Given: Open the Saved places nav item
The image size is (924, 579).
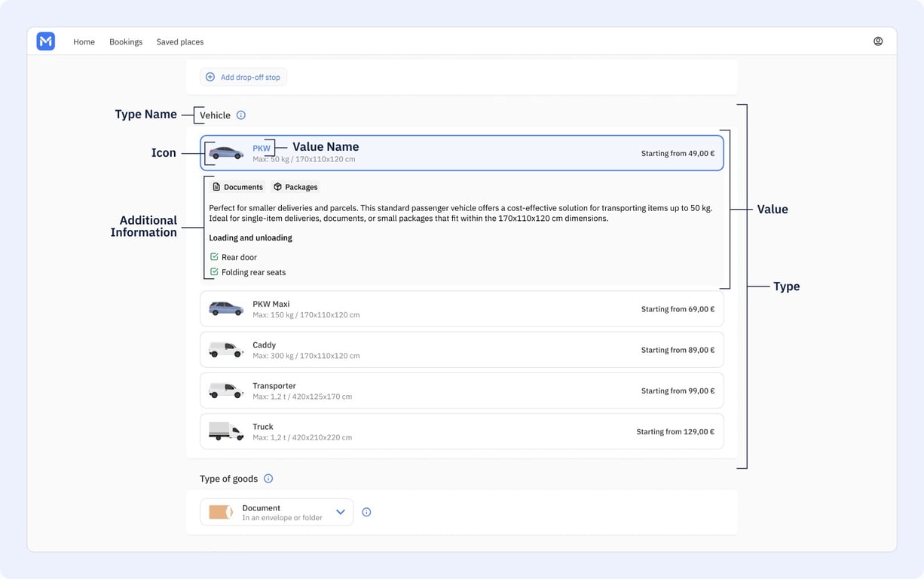Looking at the screenshot, I should (180, 41).
